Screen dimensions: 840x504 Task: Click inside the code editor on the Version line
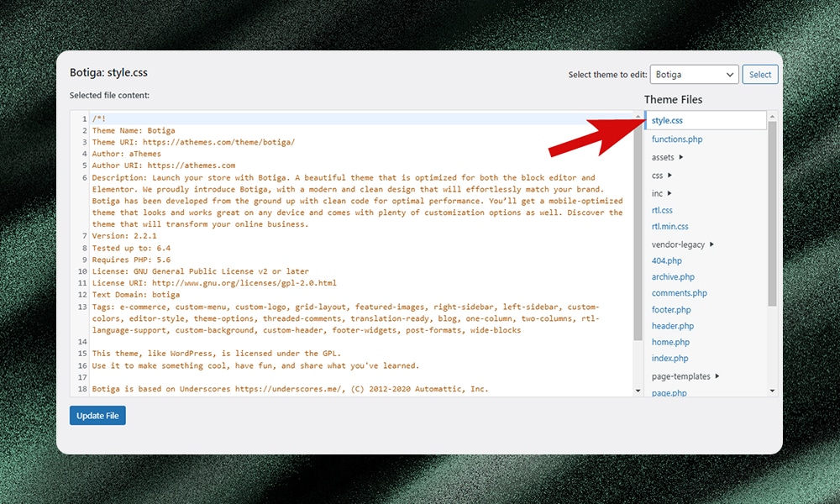click(124, 236)
